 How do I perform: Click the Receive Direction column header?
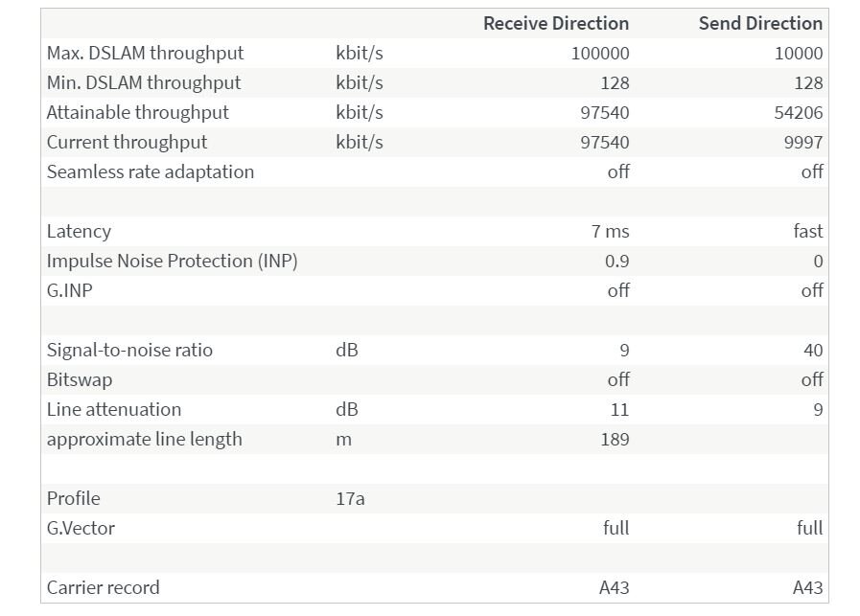coord(556,24)
